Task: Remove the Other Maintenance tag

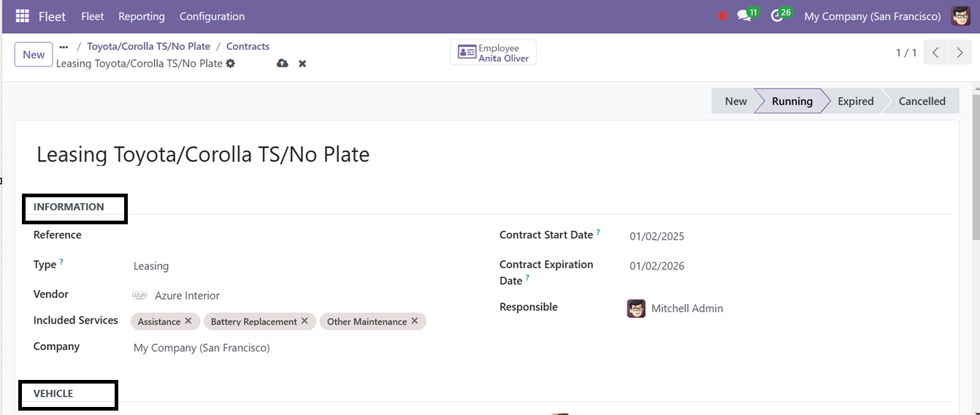Action: 415,321
